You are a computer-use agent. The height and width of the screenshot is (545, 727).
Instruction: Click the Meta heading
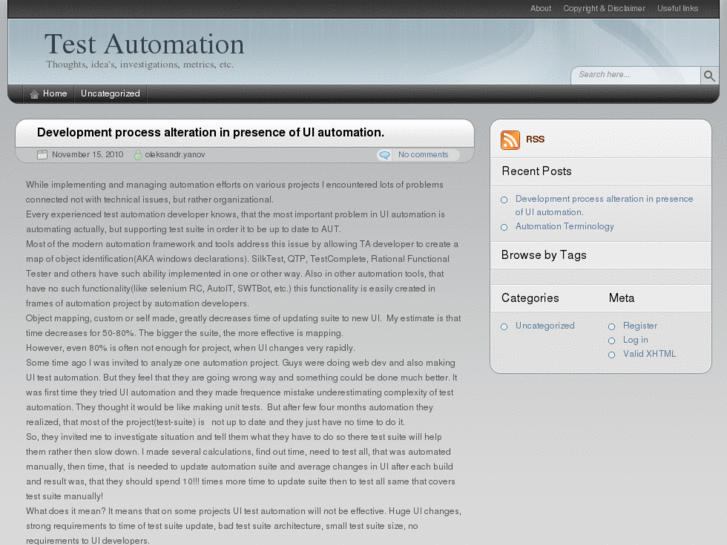[621, 298]
